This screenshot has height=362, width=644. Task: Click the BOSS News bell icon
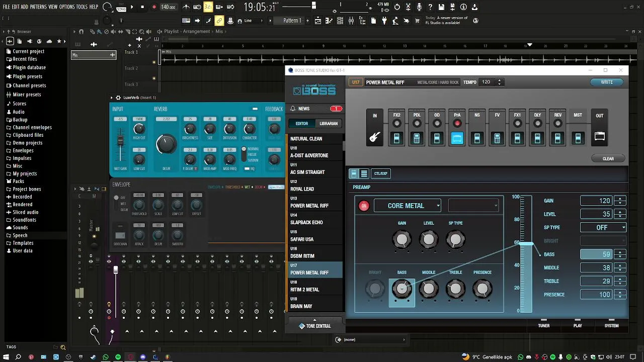tap(293, 109)
